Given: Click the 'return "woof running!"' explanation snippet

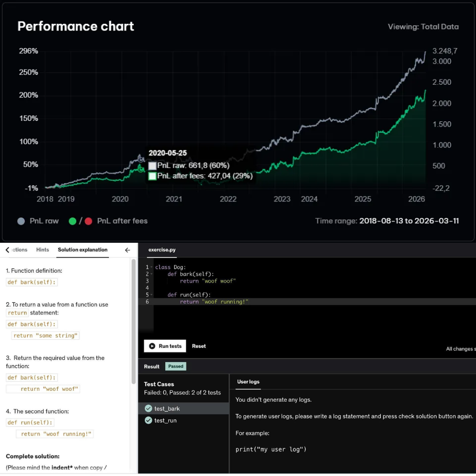Looking at the screenshot, I should click(x=55, y=434).
